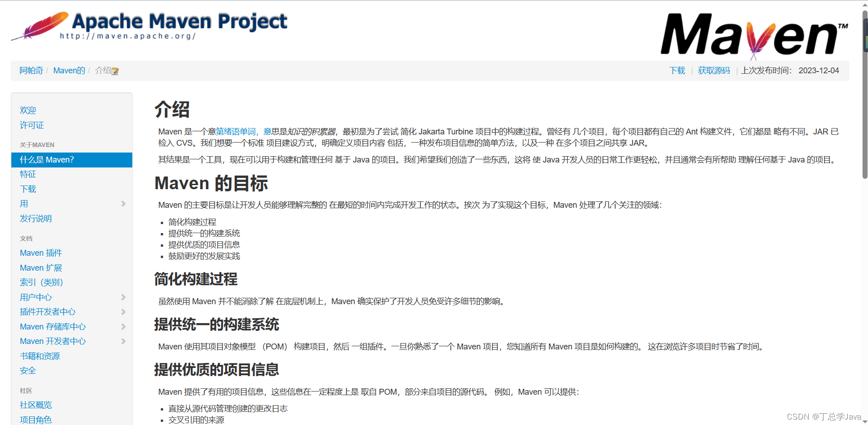868x425 pixels.
Task: Click the Maven 的目标 heading
Action: [211, 183]
